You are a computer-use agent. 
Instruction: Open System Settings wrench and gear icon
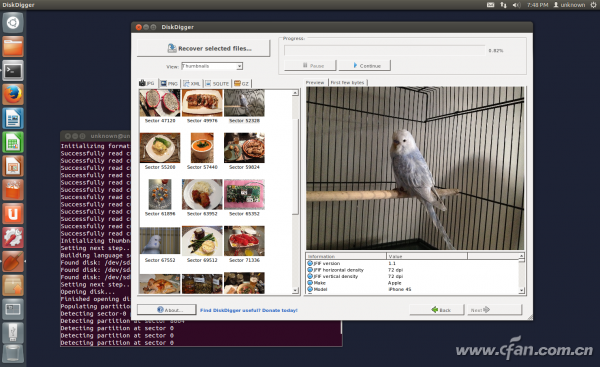pos(13,237)
